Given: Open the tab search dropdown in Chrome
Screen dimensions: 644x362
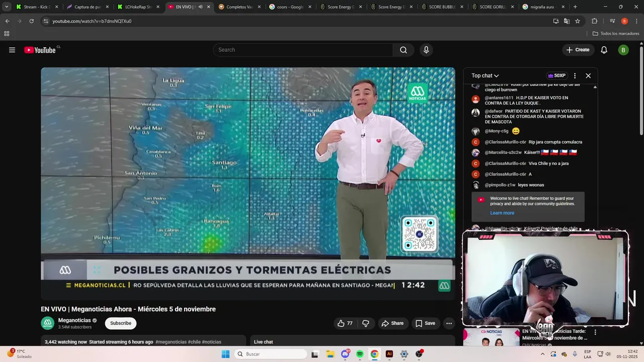Looking at the screenshot, I should click(7, 7).
